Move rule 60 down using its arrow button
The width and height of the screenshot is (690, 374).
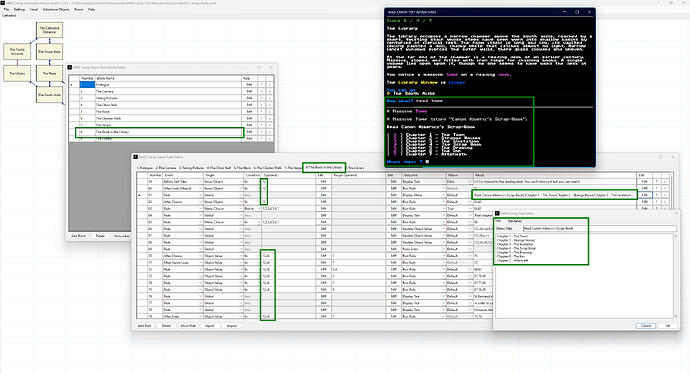pyautogui.click(x=665, y=188)
